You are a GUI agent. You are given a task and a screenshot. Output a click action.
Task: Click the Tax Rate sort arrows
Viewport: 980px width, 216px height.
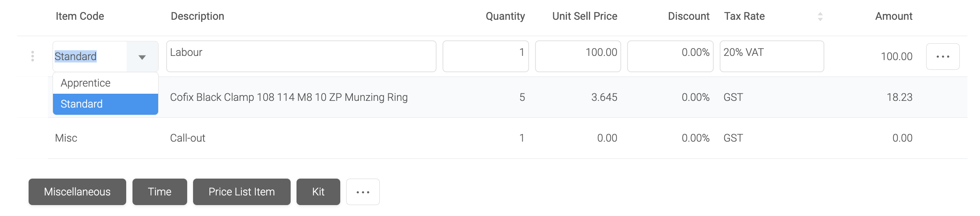tap(820, 16)
